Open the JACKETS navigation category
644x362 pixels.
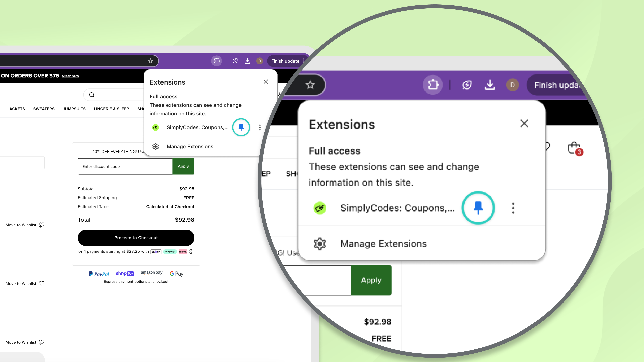[x=16, y=109]
